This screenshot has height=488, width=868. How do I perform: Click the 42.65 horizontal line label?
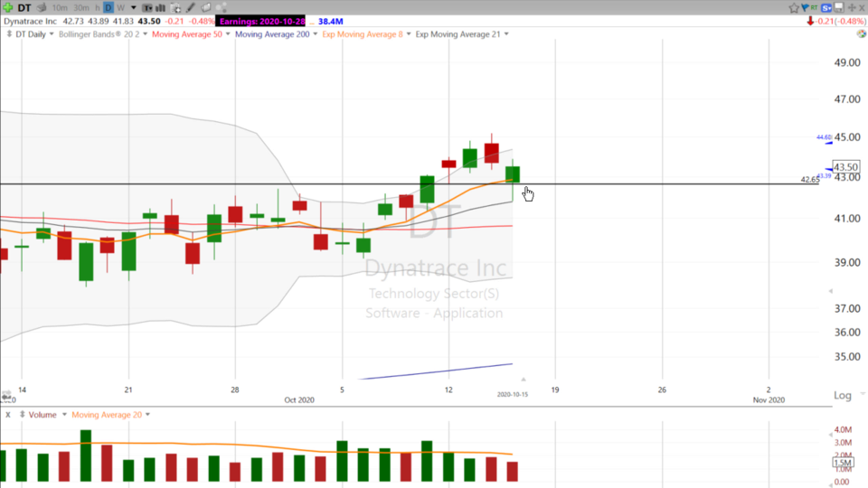tap(810, 179)
